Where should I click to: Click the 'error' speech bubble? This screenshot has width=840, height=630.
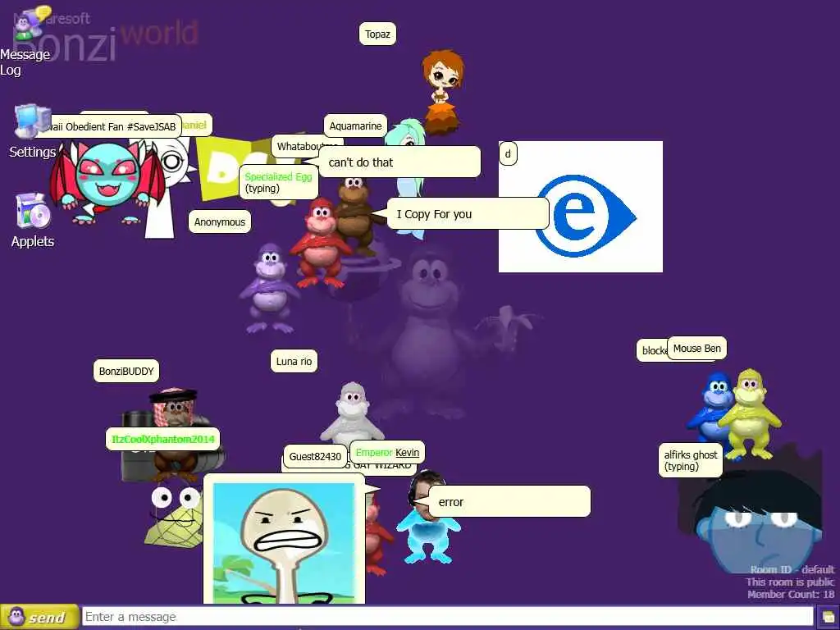tap(509, 502)
